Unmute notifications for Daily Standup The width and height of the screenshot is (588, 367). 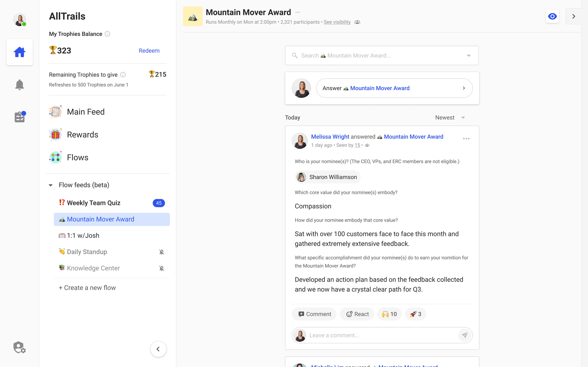pyautogui.click(x=162, y=252)
